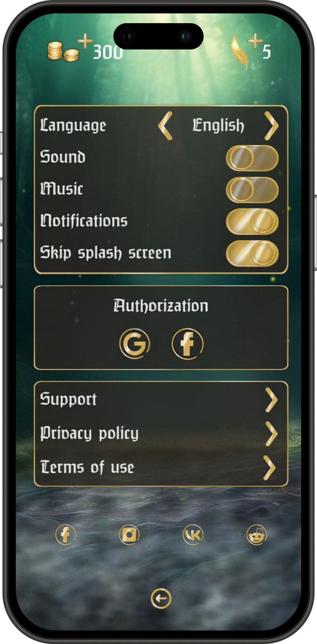The height and width of the screenshot is (644, 317).
Task: Select the next language with right arrow
Action: point(271,126)
